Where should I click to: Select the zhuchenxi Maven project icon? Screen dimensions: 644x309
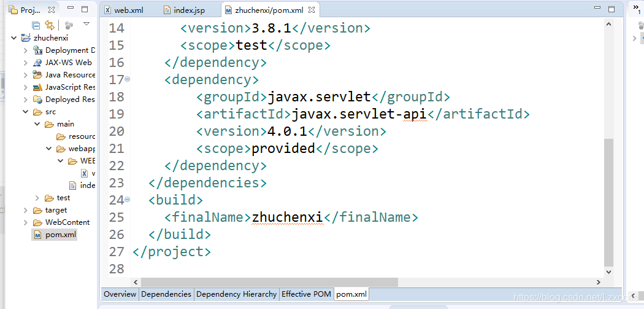[26, 38]
